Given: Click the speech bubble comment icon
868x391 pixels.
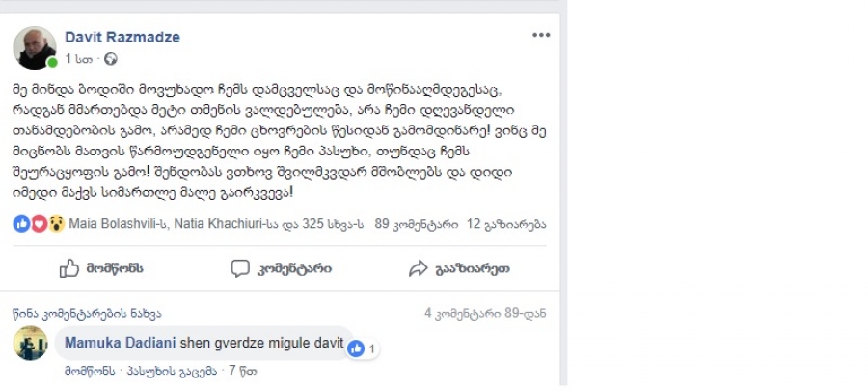Looking at the screenshot, I should click(240, 268).
